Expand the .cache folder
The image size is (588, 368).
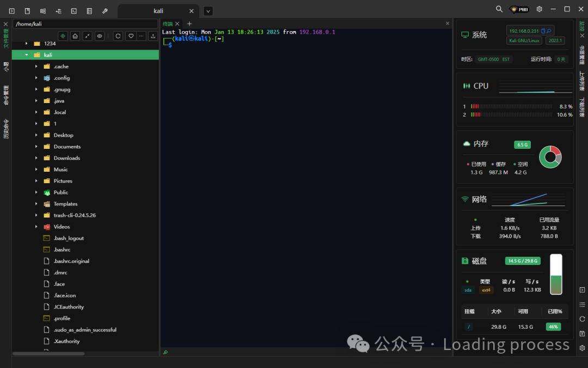click(x=36, y=67)
